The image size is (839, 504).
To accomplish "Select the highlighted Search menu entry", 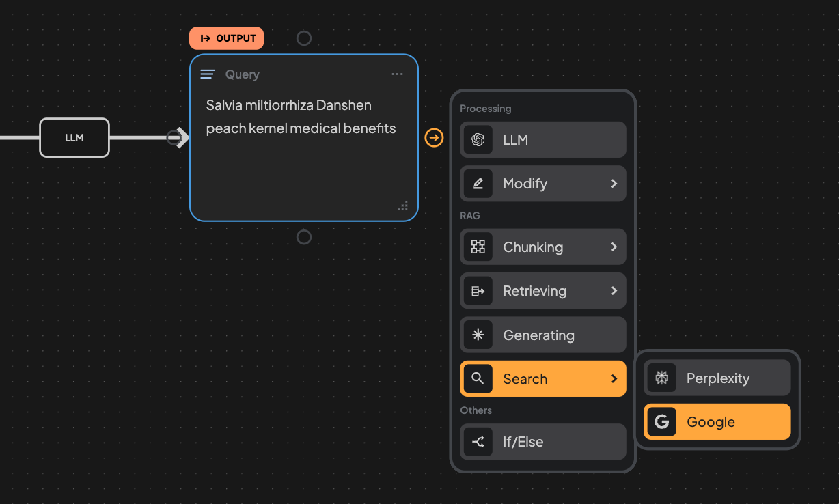I will [x=543, y=378].
